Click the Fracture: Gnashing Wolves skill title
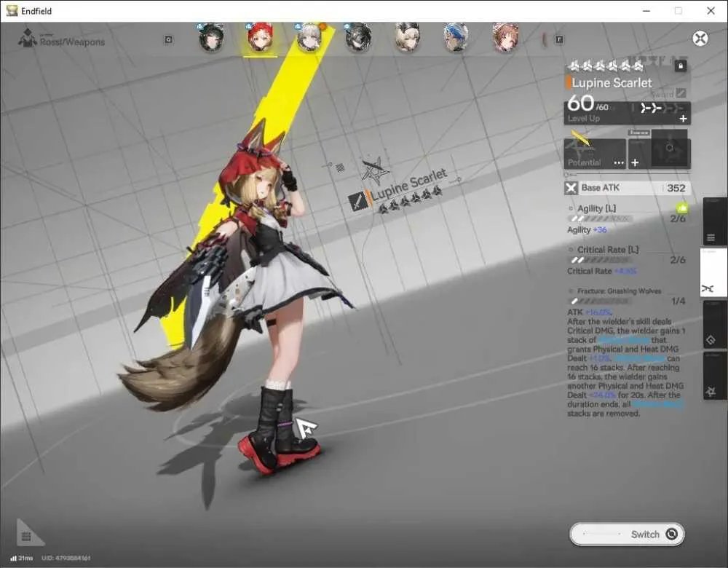Screen dimensions: 728x568 pyautogui.click(x=619, y=291)
